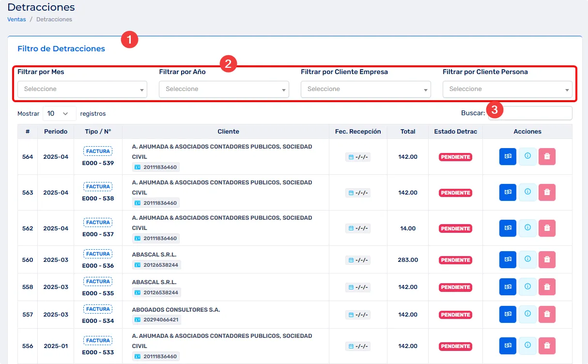Go to Ventas breadcrumb link
Viewport: 588px width, 364px height.
(16, 19)
